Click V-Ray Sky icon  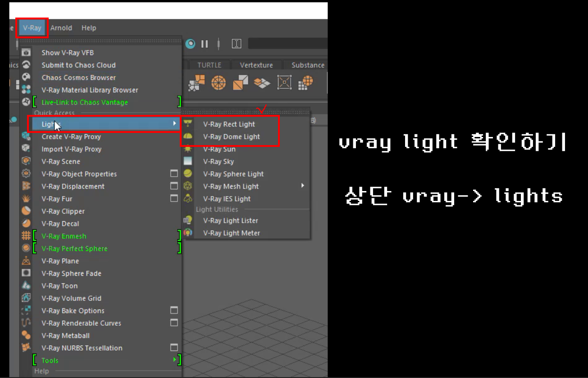point(188,161)
